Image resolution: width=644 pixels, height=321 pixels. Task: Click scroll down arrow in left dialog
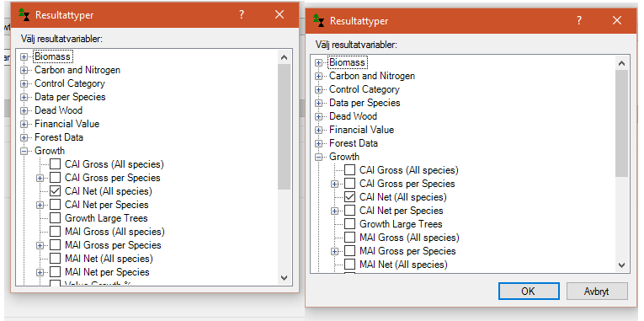pyautogui.click(x=285, y=278)
